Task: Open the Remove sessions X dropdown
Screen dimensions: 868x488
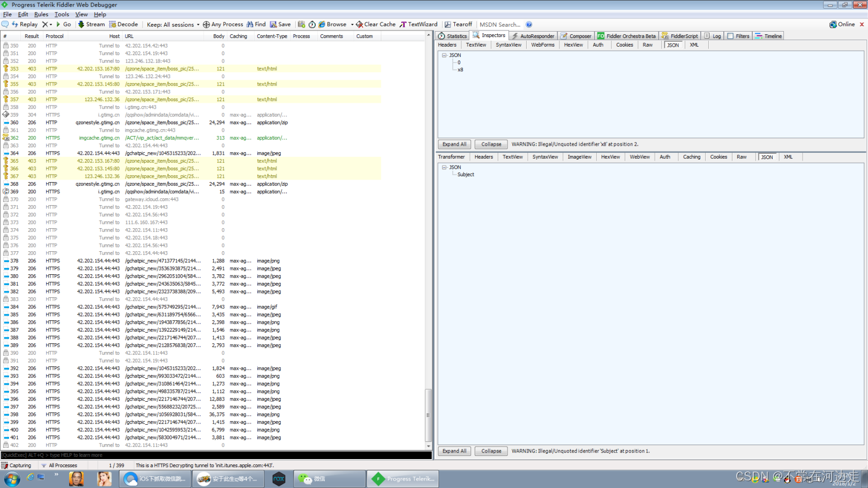Action: point(47,25)
